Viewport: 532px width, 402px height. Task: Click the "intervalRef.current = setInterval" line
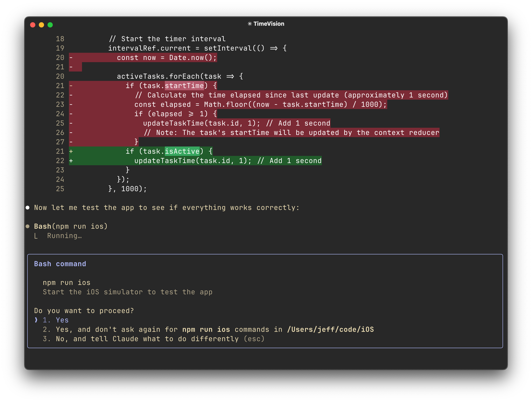point(198,48)
